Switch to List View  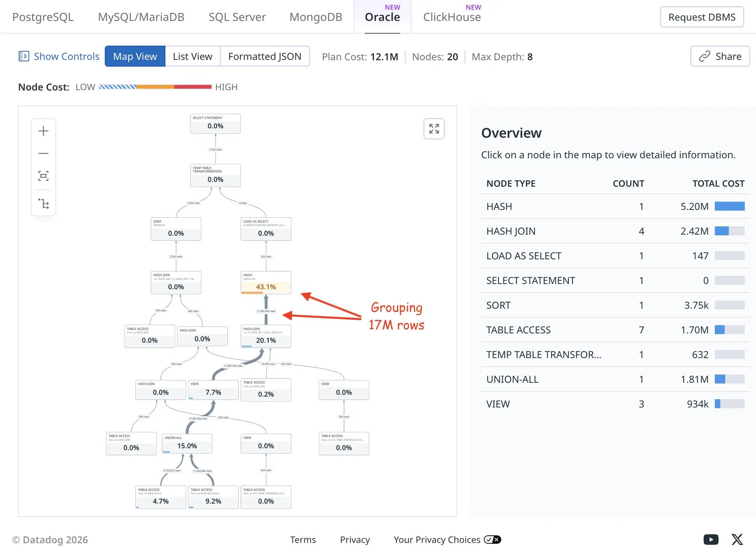(192, 56)
